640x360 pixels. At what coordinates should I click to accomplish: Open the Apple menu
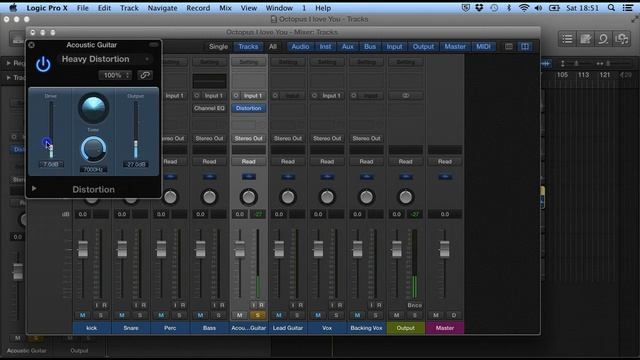pos(13,8)
